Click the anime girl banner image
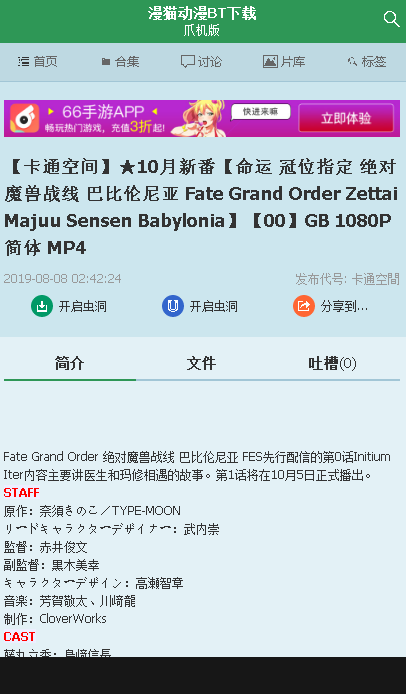Viewport: 406px width, 694px height. pos(199,118)
